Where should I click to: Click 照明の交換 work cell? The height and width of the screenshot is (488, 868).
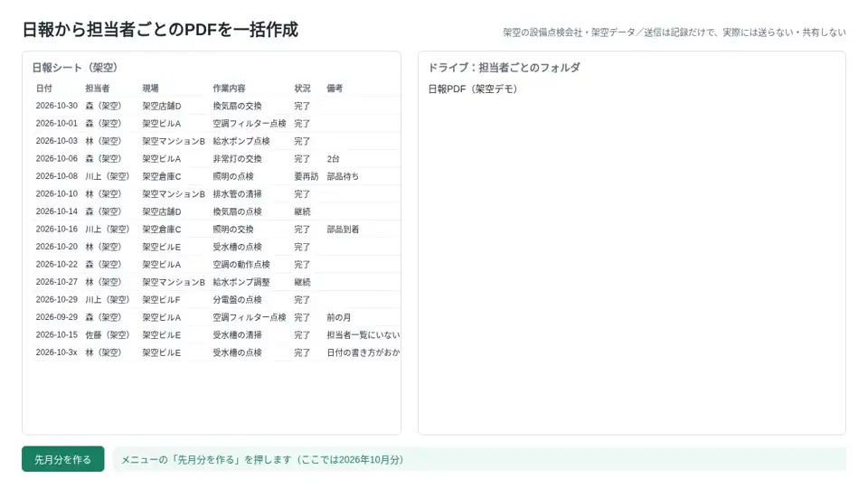tap(233, 229)
